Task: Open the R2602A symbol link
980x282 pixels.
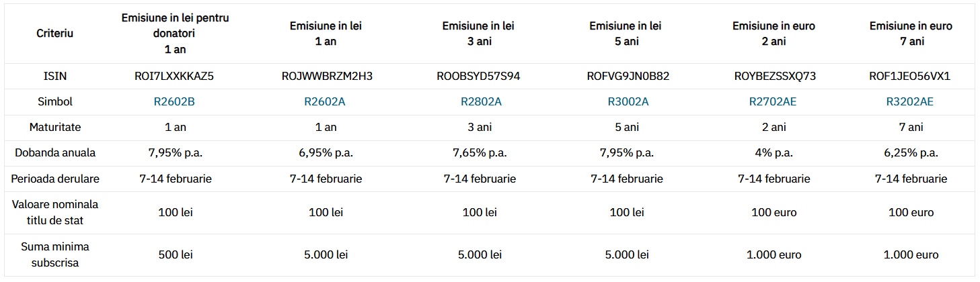Action: tap(326, 102)
